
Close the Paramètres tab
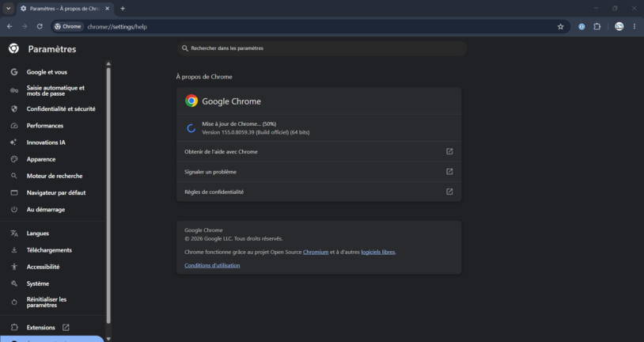click(x=107, y=8)
